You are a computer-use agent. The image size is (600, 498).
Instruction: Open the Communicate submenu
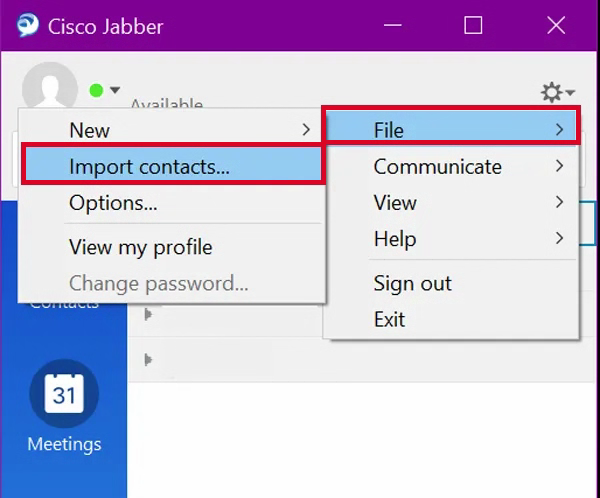point(451,166)
